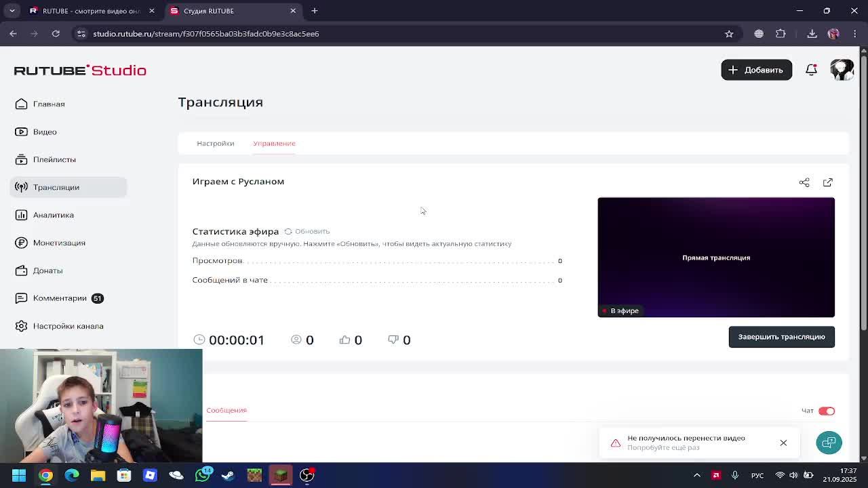Click the address bar URL
The image size is (868, 488).
[206, 34]
